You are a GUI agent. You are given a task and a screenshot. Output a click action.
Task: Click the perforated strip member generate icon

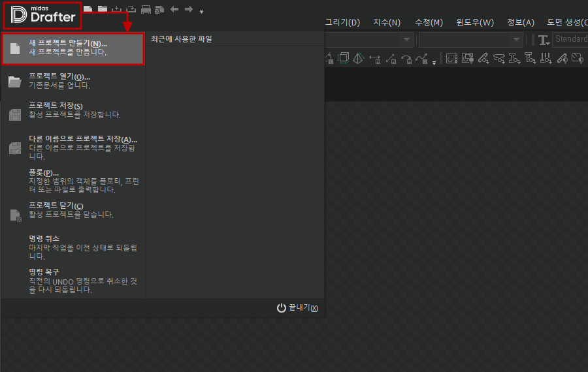pos(483,59)
